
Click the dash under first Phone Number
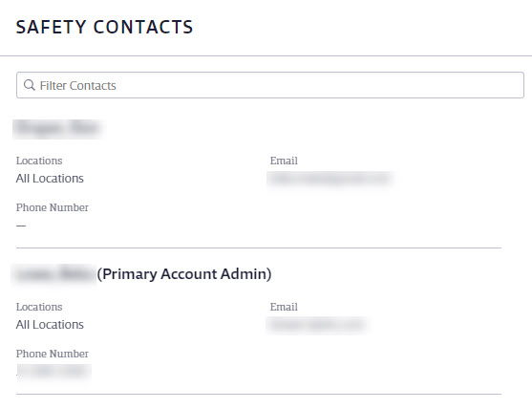pos(21,226)
